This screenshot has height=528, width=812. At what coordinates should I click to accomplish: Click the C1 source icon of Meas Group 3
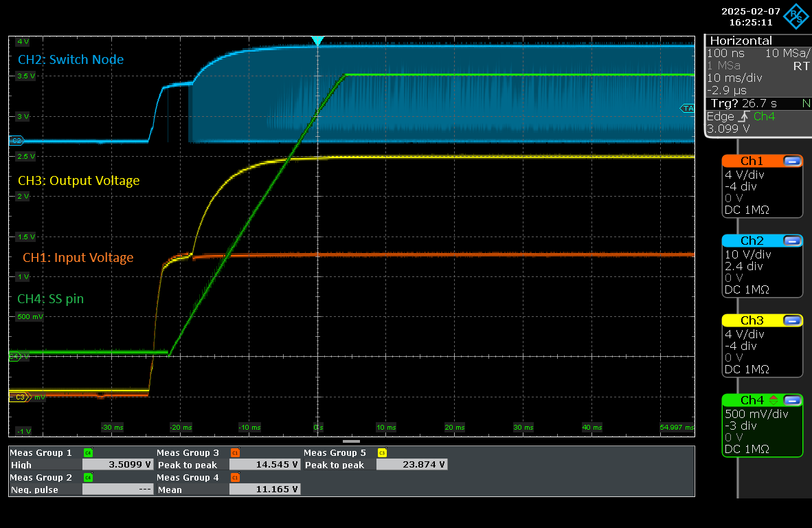[x=234, y=452]
